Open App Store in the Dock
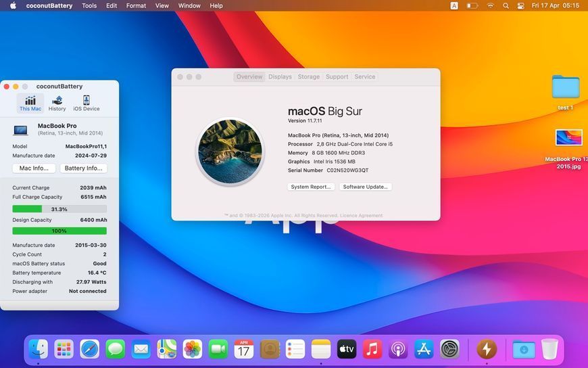Image resolution: width=588 pixels, height=368 pixels. pyautogui.click(x=424, y=349)
